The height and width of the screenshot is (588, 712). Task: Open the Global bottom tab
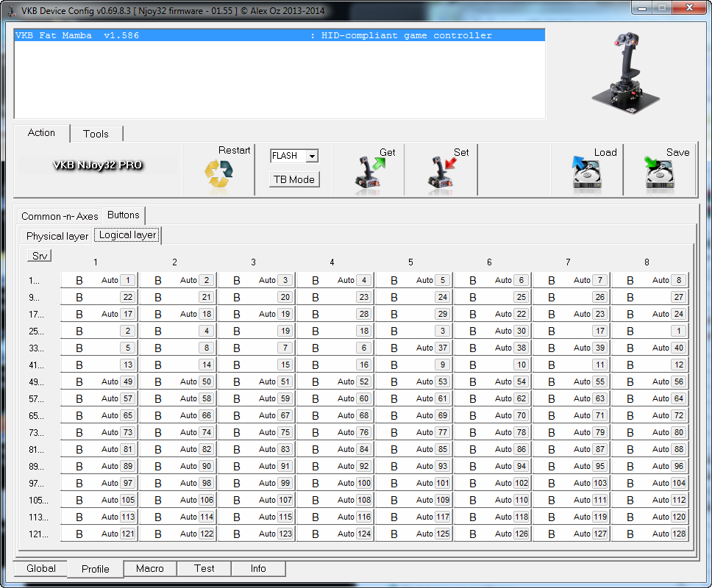(x=41, y=568)
